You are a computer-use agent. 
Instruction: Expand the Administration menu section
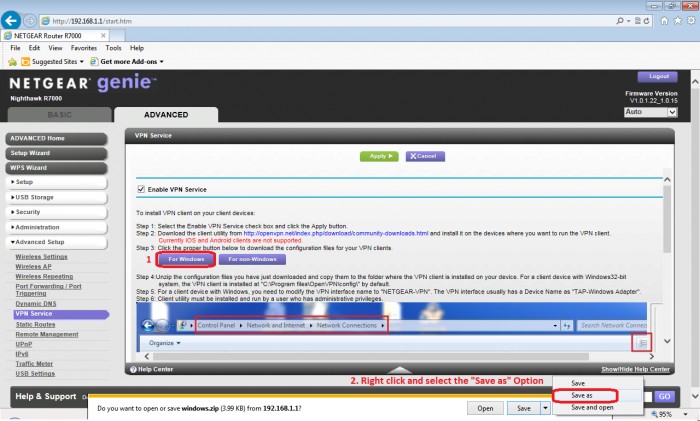click(x=56, y=227)
